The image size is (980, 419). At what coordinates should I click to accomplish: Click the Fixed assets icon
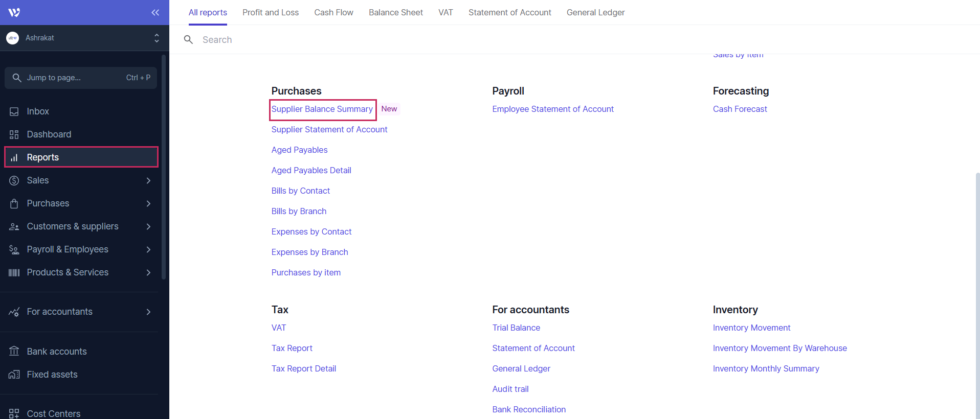pyautogui.click(x=14, y=375)
